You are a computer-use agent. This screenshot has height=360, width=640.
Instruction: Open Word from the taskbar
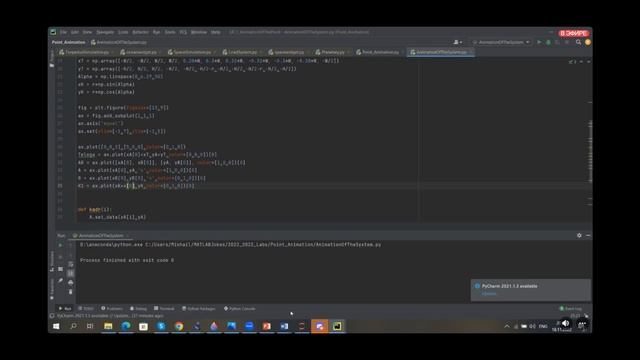(x=284, y=326)
